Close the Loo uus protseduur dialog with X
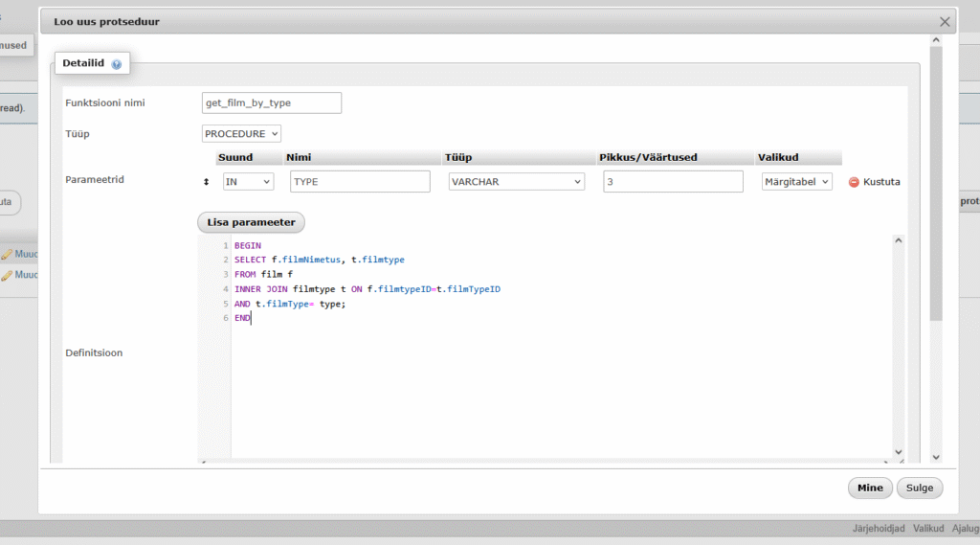 (945, 21)
